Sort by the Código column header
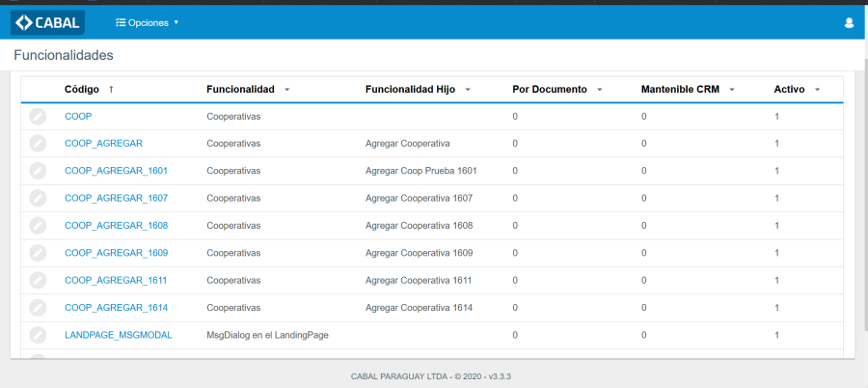 [x=82, y=89]
